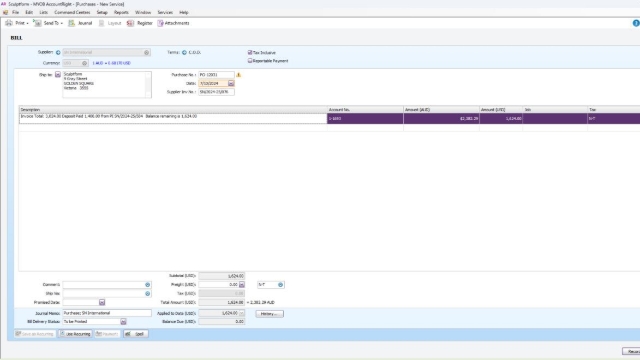The width and height of the screenshot is (640, 360).
Task: Click the lookup icon in Comment field
Action: [147, 284]
